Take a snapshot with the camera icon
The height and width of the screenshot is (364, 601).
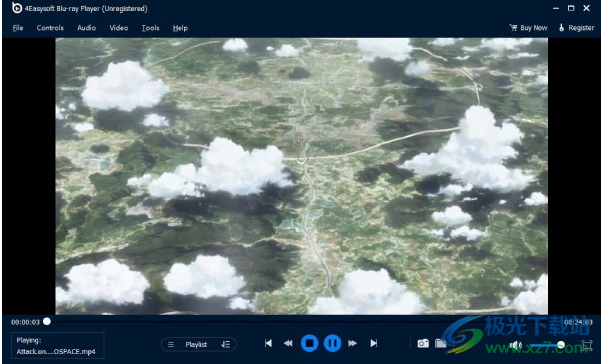(x=423, y=343)
